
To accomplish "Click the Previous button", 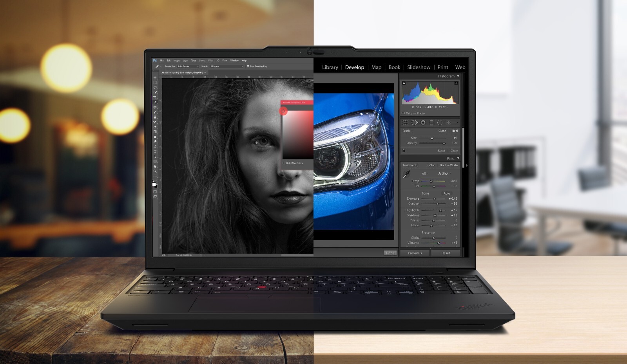I will [x=415, y=253].
